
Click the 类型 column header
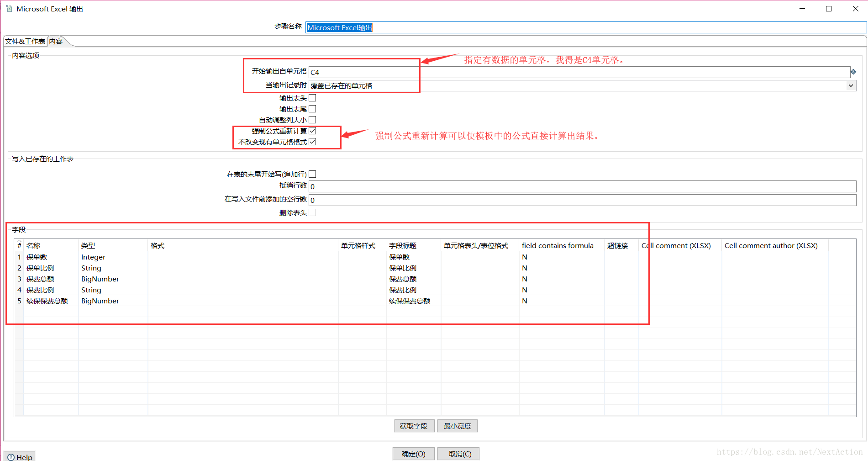(x=113, y=245)
